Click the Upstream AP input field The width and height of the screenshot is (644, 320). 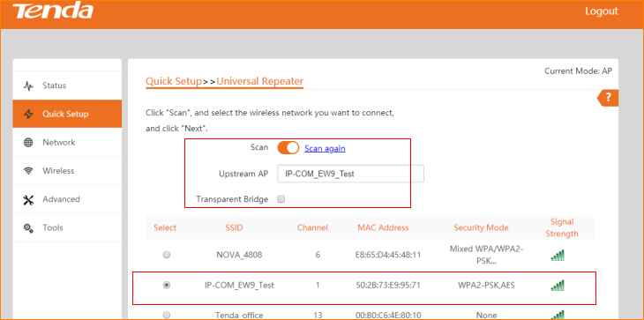pos(351,174)
